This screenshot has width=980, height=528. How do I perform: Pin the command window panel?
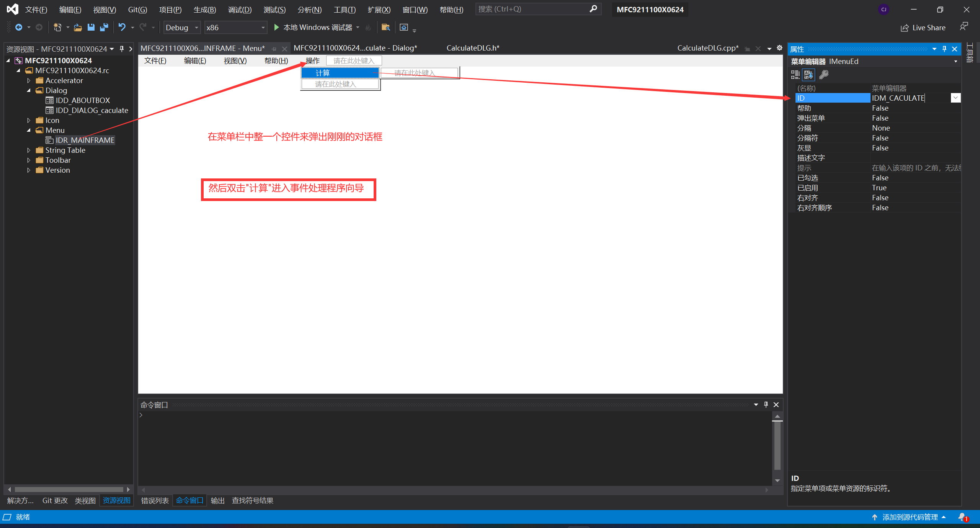pos(766,404)
